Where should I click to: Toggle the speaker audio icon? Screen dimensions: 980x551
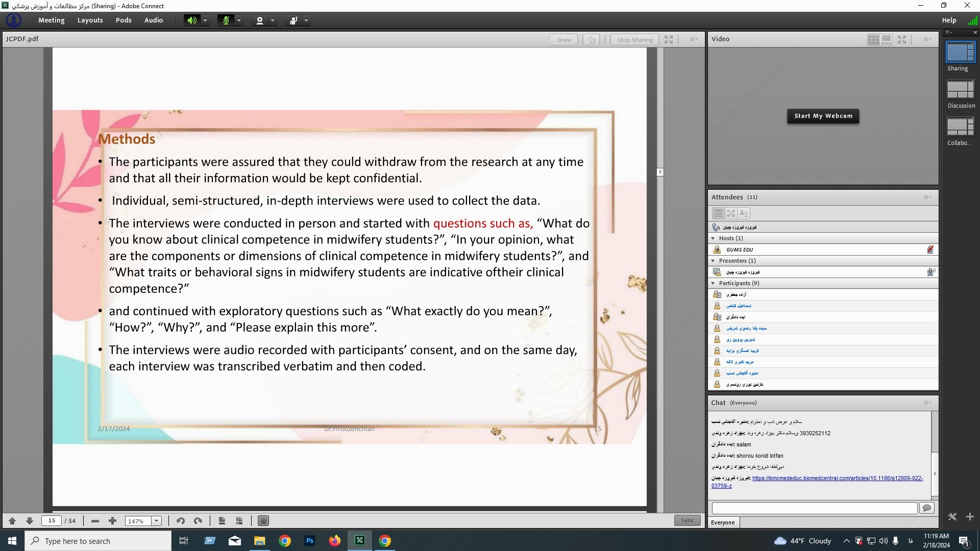tap(191, 20)
